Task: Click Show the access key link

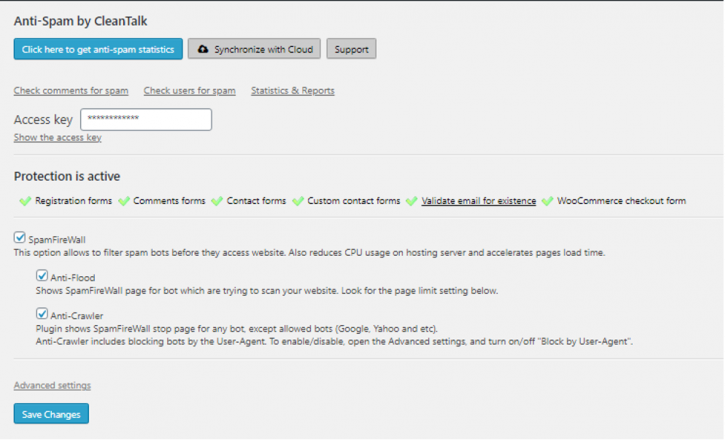Action: 58,137
